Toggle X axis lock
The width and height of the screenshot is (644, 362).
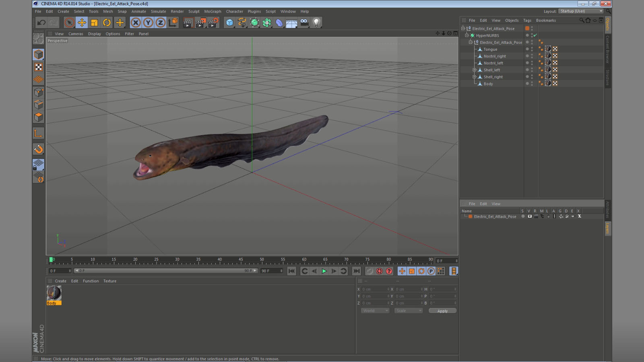(136, 23)
